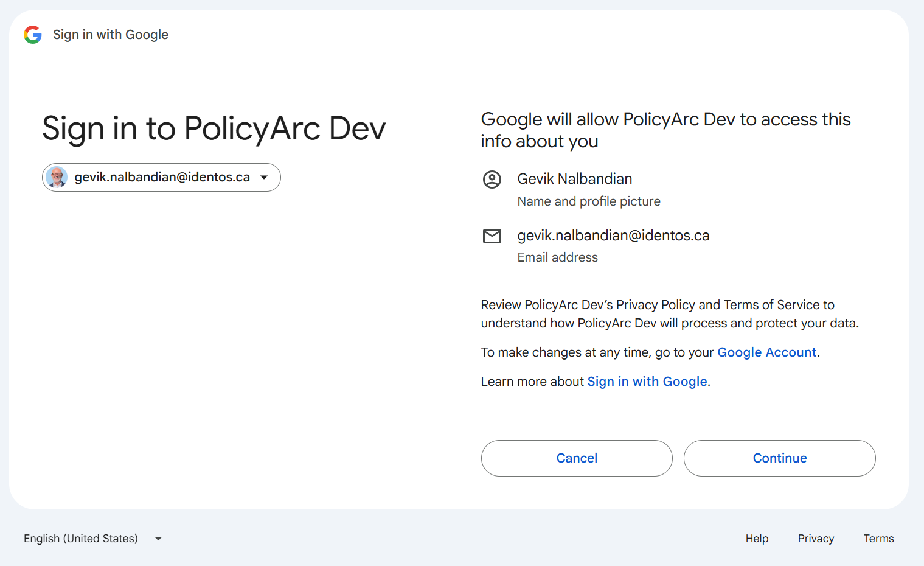Viewport: 924px width, 566px height.
Task: Open the Help link in the footer
Action: click(x=757, y=539)
